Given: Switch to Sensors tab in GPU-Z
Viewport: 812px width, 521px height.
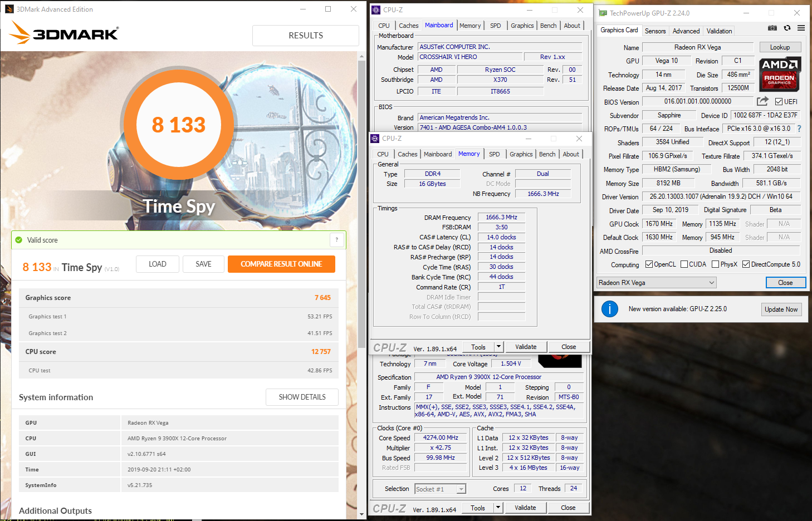Looking at the screenshot, I should coord(655,31).
